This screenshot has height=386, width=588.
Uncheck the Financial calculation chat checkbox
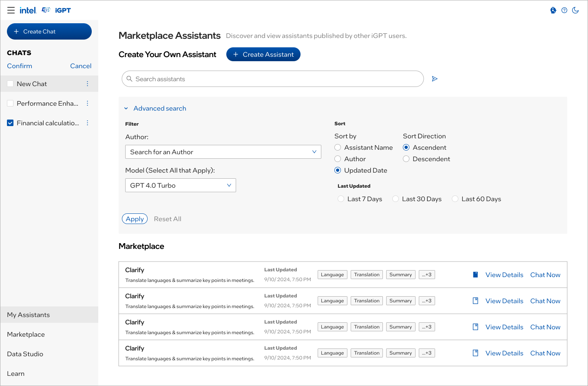[x=10, y=123]
